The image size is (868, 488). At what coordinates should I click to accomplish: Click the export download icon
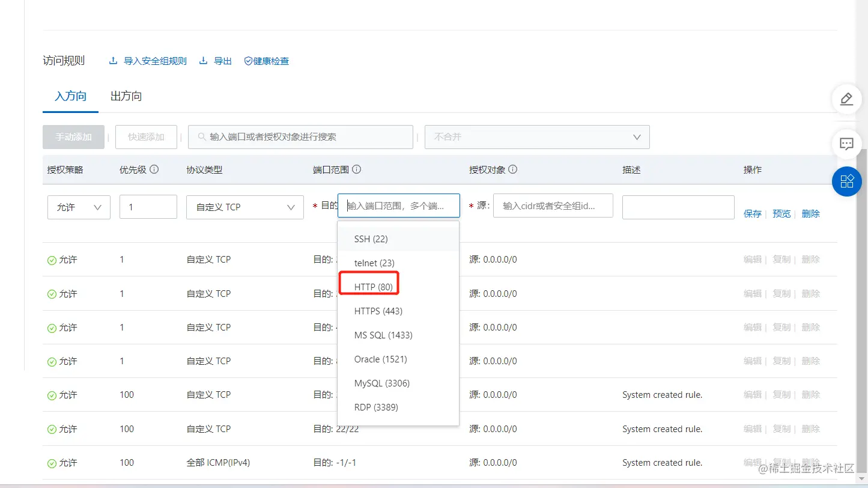203,61
